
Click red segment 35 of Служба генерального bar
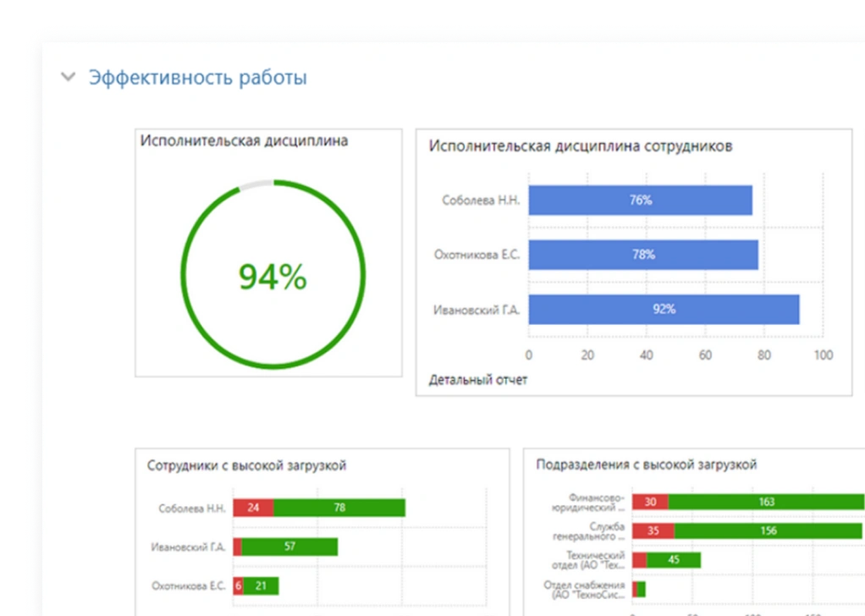(653, 531)
